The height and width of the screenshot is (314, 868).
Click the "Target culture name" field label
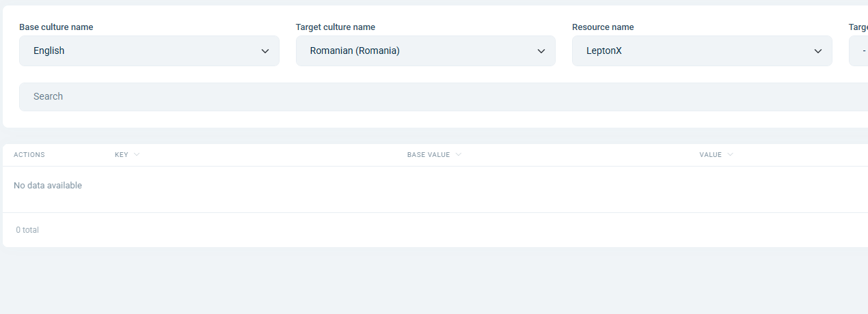tap(336, 27)
